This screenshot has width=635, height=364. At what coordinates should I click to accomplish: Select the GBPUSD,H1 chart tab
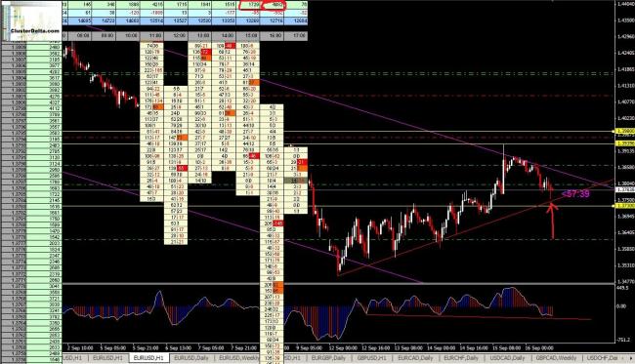[372, 358]
